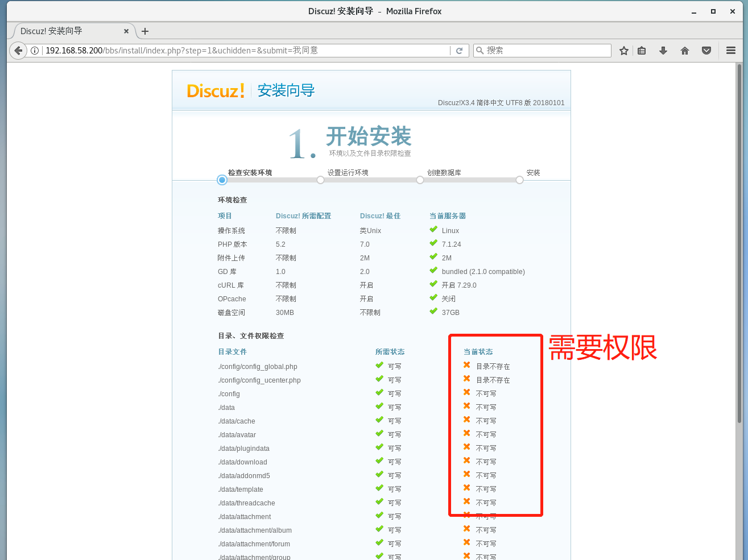Click the 检查安装环境 step circle

tap(222, 180)
